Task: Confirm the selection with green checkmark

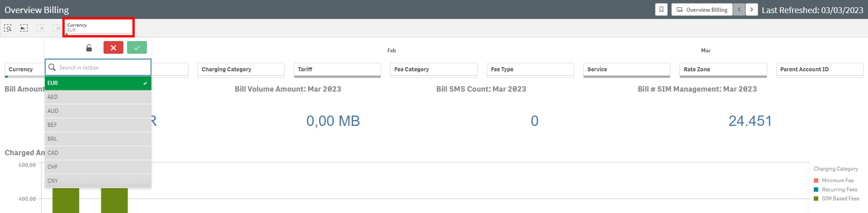Action: pyautogui.click(x=137, y=47)
